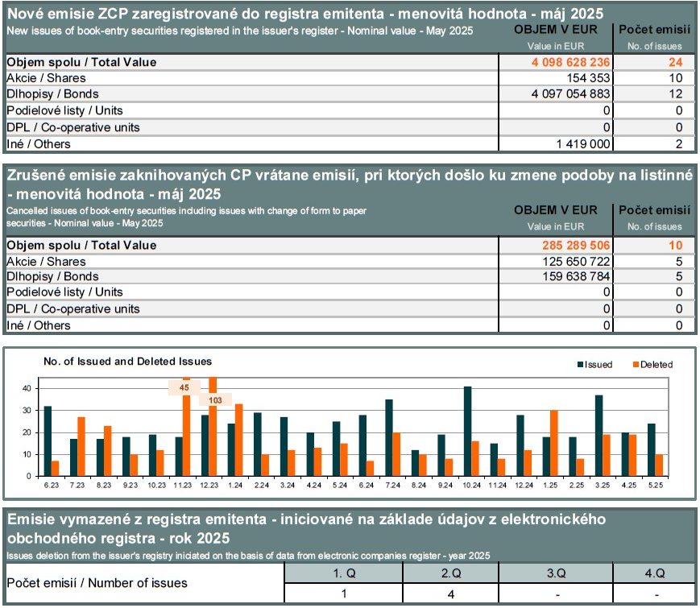Click 'Počet emisií' header in cancelled issues table
Image resolution: width=700 pixels, height=608 pixels.
point(654,210)
